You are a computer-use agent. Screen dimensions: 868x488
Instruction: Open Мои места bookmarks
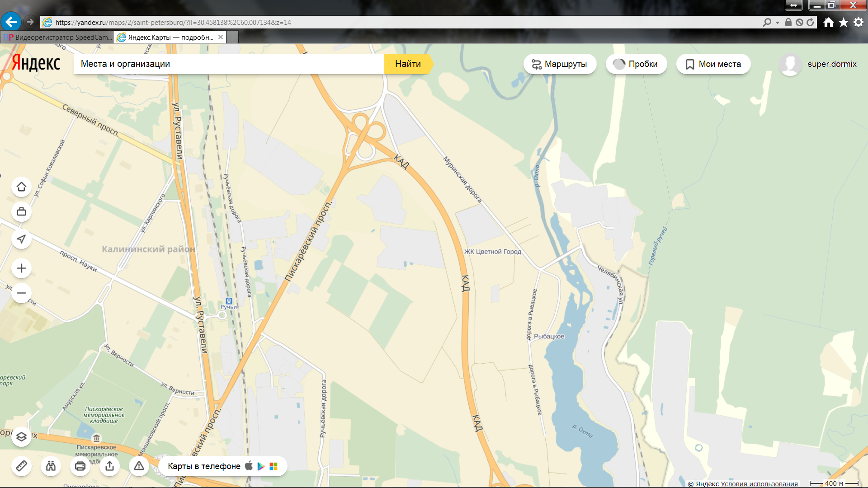713,64
